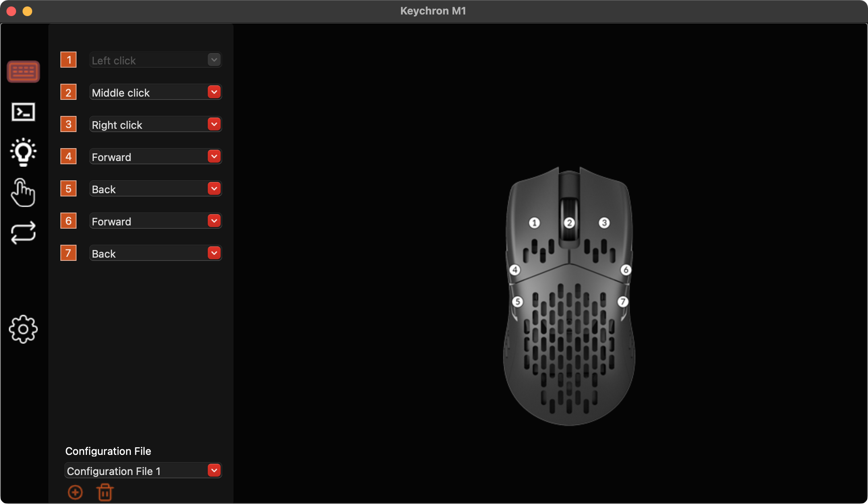
Task: Open the Right click assignment dropdown
Action: [x=155, y=124]
